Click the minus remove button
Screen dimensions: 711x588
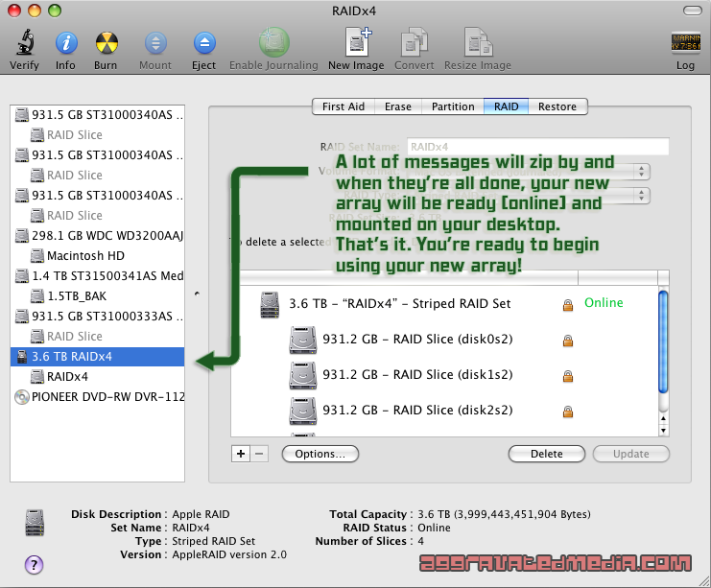click(x=259, y=454)
